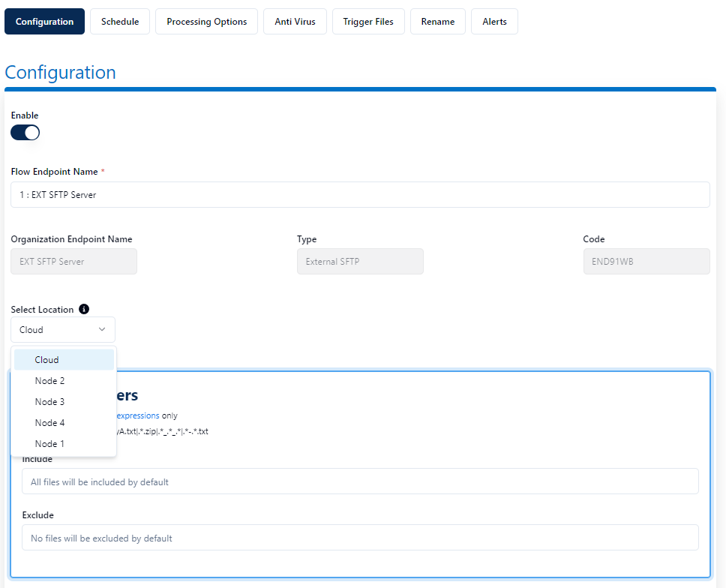This screenshot has height=588, width=726.
Task: Switch to the Rename tab
Action: coord(437,22)
